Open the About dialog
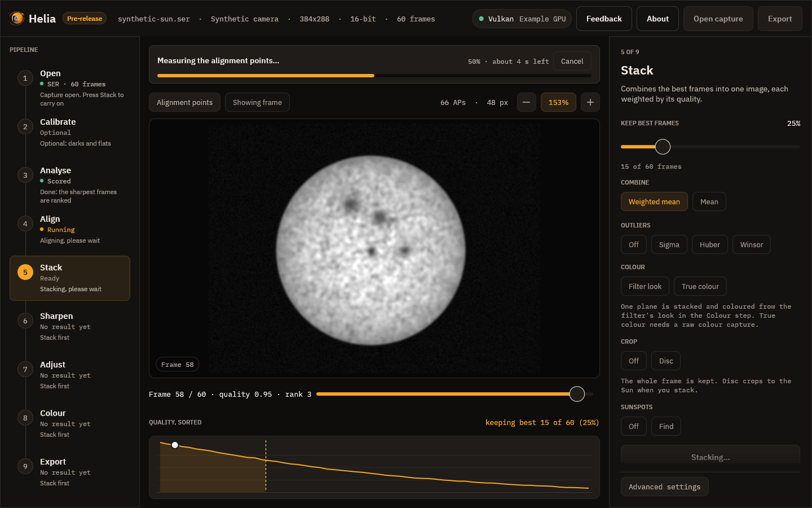Image resolution: width=812 pixels, height=508 pixels. click(657, 19)
